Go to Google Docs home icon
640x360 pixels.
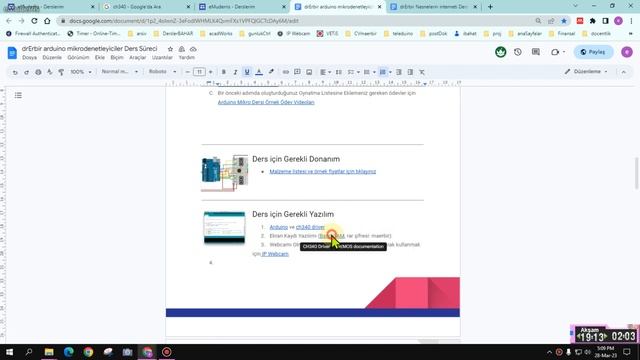click(x=12, y=53)
